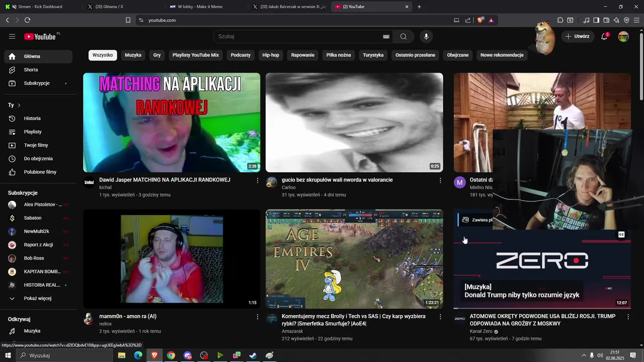Expand subscriptions with Pokaż więcej
This screenshot has width=644, height=362.
click(38, 298)
